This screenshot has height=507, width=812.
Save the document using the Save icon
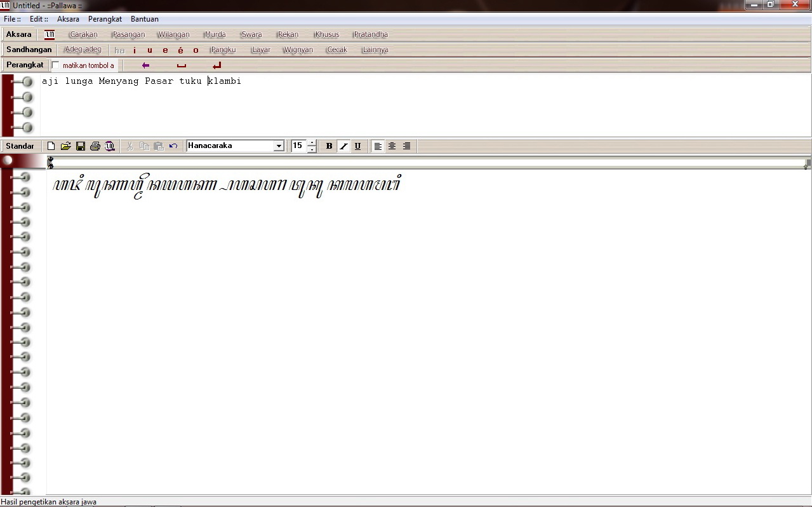click(x=80, y=145)
